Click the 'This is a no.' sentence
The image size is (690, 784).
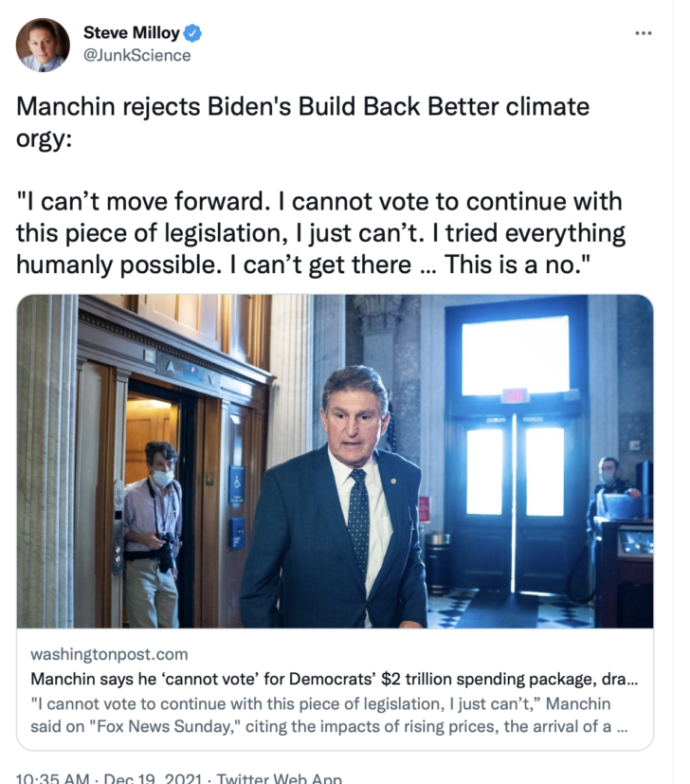(517, 264)
